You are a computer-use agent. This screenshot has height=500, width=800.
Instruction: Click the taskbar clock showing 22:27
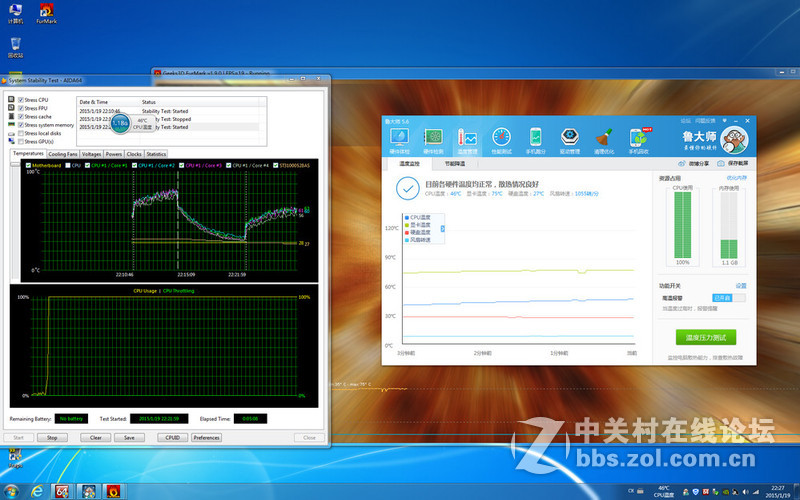778,492
